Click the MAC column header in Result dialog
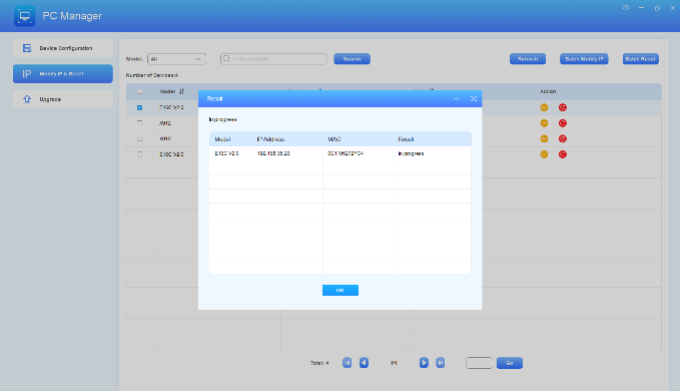Image resolution: width=680 pixels, height=391 pixels. [x=334, y=139]
